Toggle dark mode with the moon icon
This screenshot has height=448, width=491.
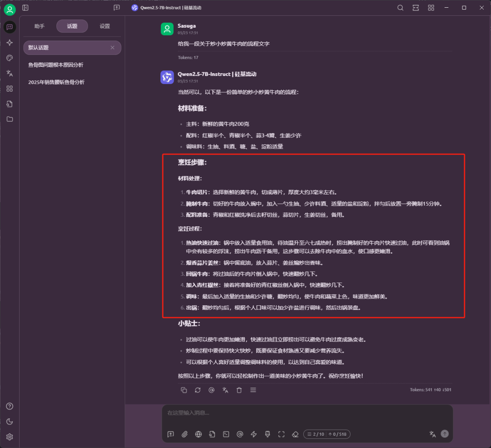coord(10,421)
